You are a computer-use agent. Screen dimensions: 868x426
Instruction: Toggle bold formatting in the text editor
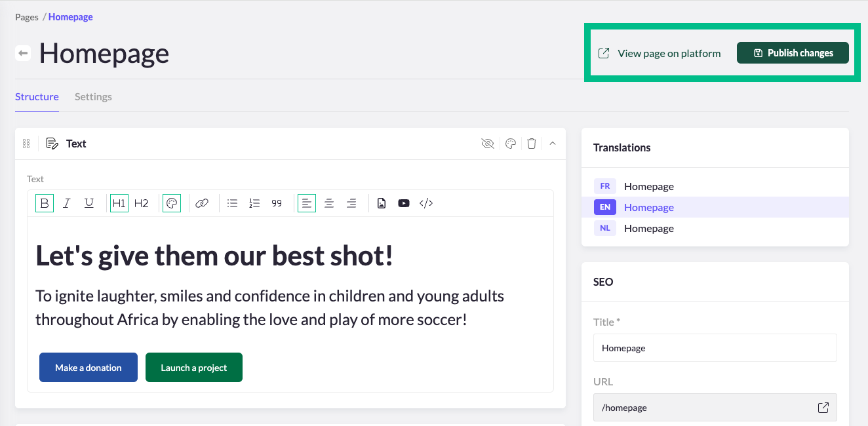45,203
